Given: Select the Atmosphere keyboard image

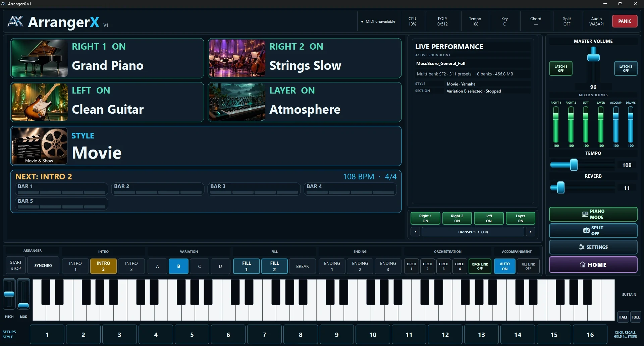Looking at the screenshot, I should click(237, 102).
